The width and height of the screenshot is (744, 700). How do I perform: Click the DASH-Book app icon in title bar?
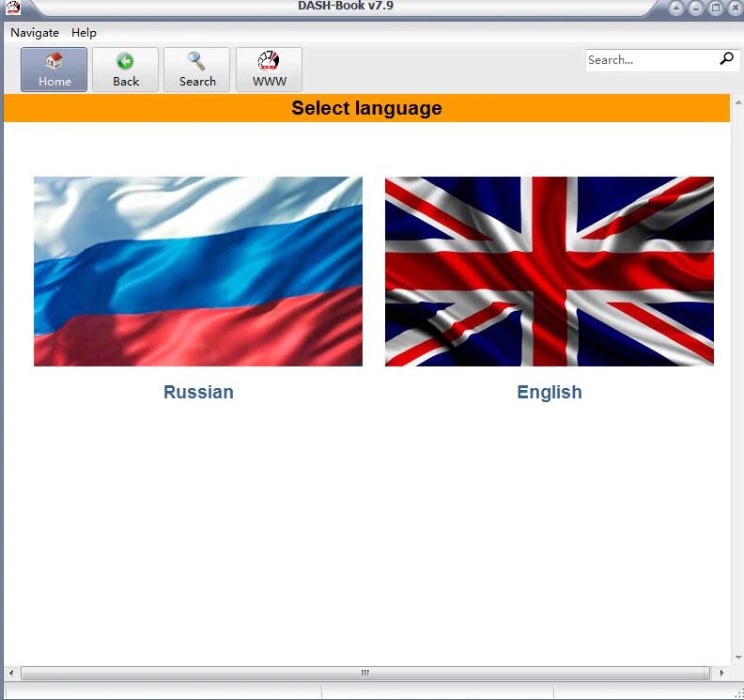click(13, 8)
